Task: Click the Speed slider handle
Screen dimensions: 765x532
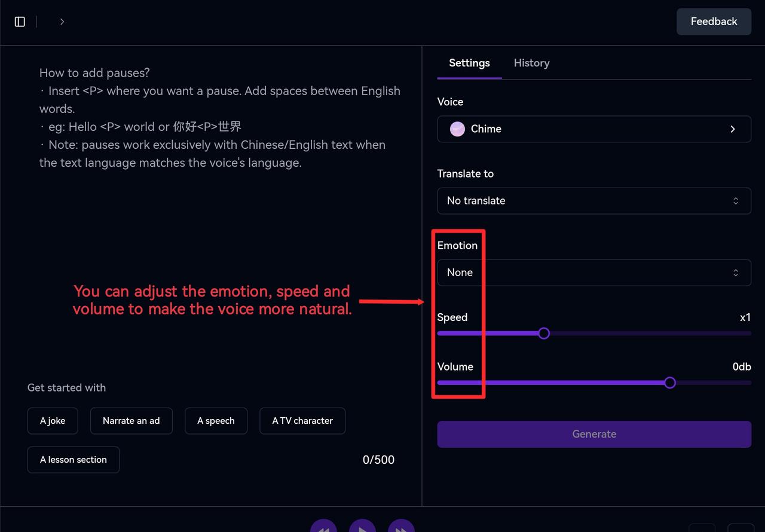Action: [543, 333]
